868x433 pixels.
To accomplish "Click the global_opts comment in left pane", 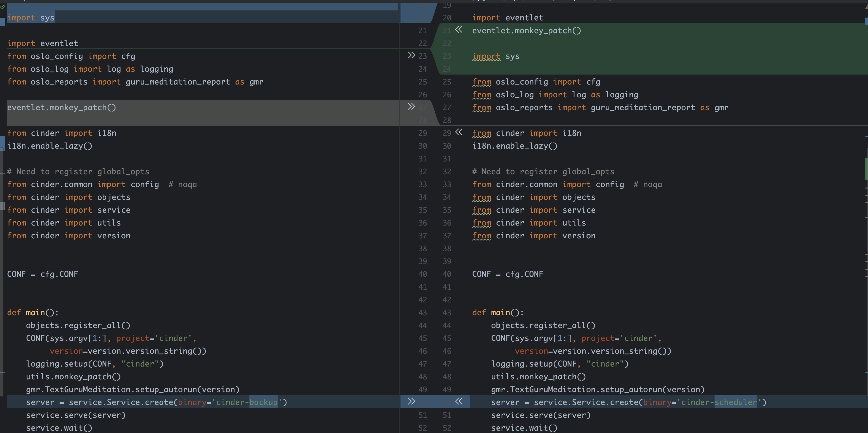I will (x=78, y=172).
